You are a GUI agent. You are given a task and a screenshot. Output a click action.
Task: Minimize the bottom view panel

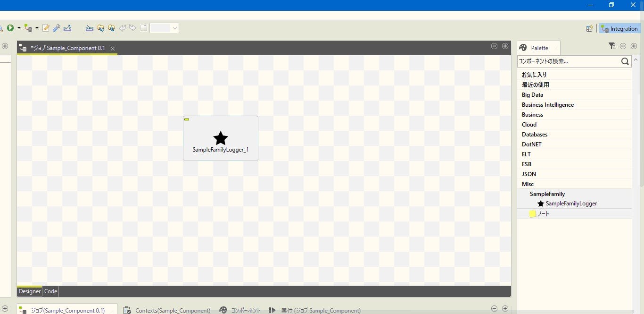[x=494, y=308]
